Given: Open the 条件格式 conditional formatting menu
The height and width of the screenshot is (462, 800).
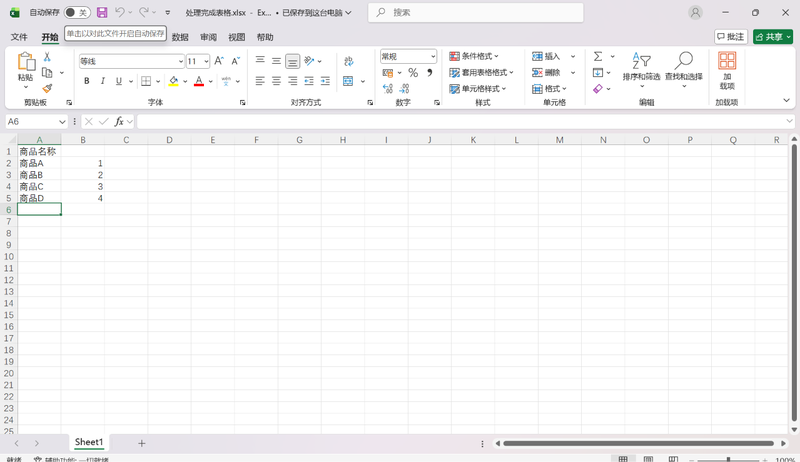Looking at the screenshot, I should point(474,56).
